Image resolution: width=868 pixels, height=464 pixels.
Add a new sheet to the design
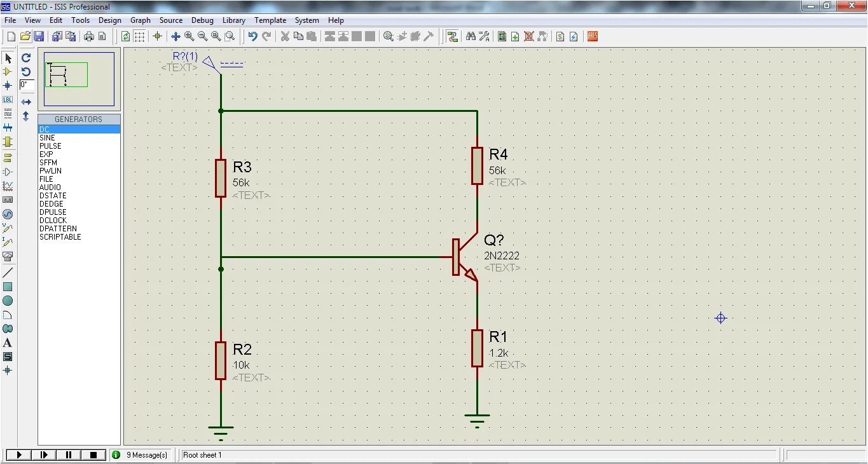515,37
